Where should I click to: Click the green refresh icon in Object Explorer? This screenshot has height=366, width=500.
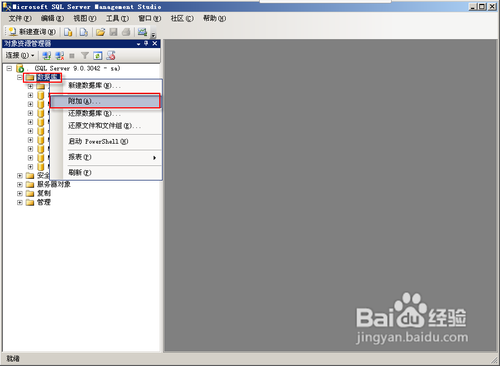click(98, 56)
